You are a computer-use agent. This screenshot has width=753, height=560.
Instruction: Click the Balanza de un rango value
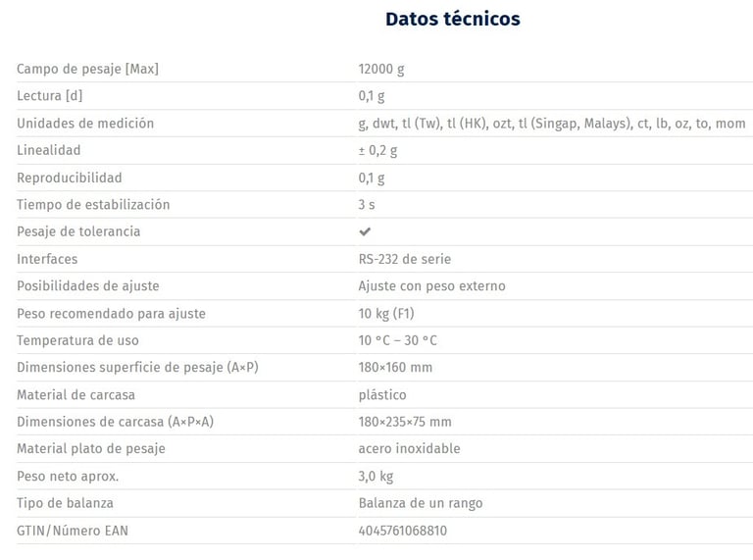pyautogui.click(x=421, y=503)
